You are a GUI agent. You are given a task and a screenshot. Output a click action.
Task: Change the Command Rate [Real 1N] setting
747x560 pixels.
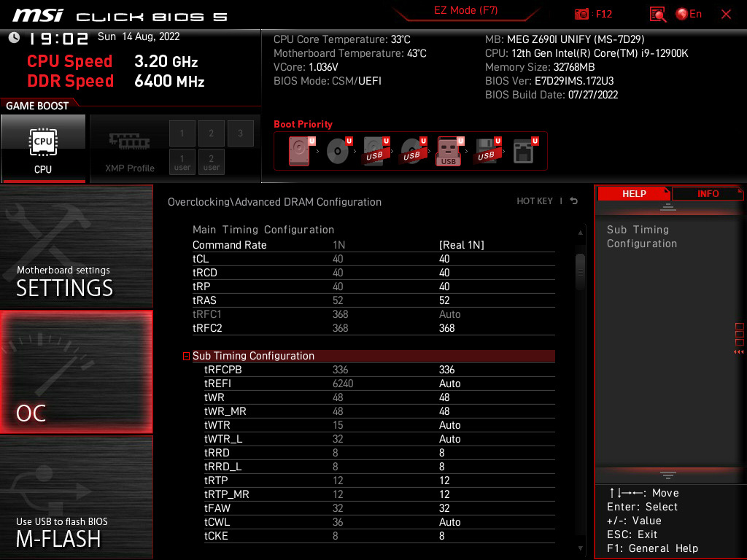coord(461,245)
